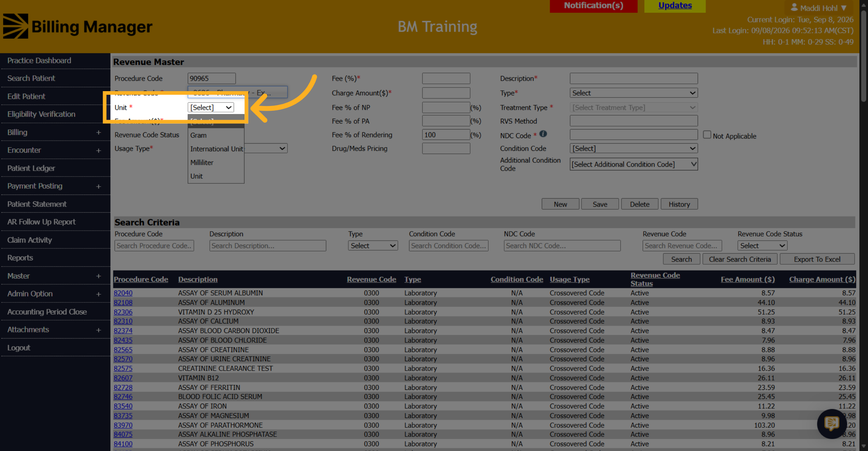Click the NDC Code info icon
The height and width of the screenshot is (451, 868).
pyautogui.click(x=543, y=134)
